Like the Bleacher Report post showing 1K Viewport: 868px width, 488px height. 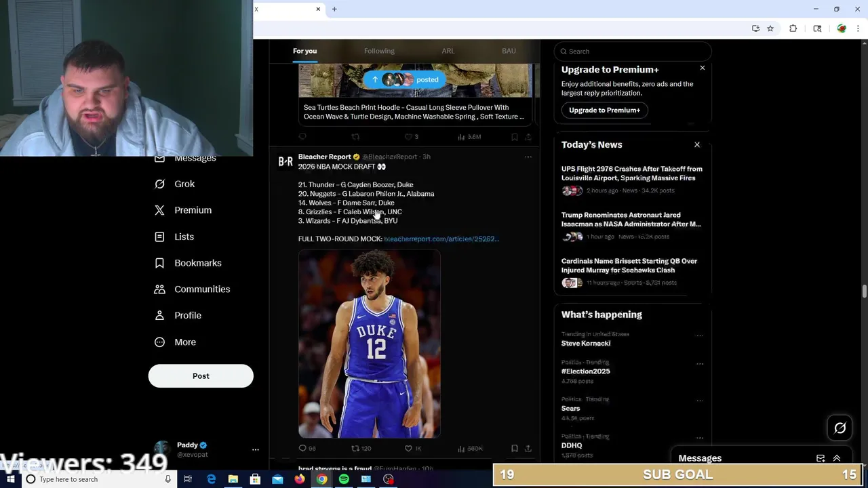(x=408, y=448)
